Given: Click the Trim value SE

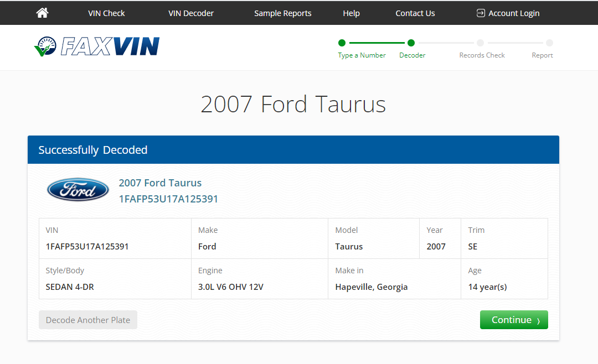Looking at the screenshot, I should point(472,247).
